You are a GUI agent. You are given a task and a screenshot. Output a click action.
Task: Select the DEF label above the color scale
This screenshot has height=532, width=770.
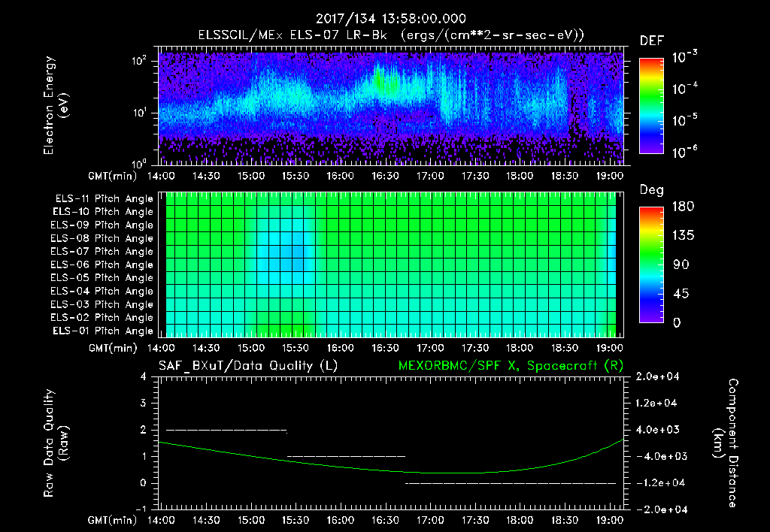(652, 41)
